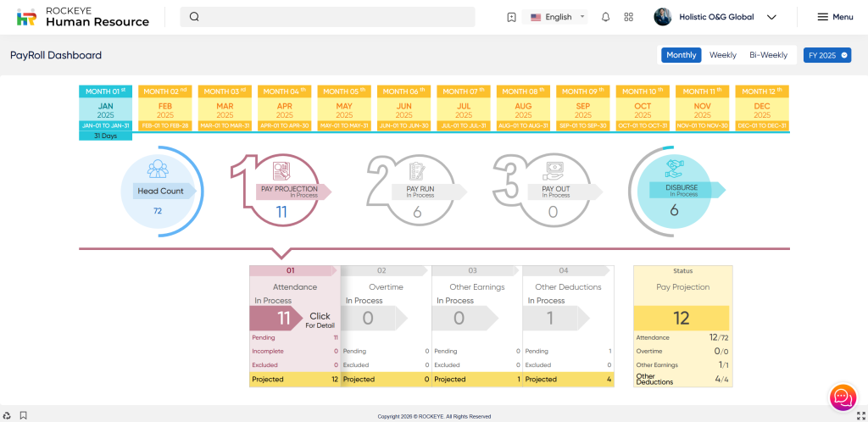The width and height of the screenshot is (868, 422).
Task: Switch view to Bi-Weekly
Action: pos(768,55)
